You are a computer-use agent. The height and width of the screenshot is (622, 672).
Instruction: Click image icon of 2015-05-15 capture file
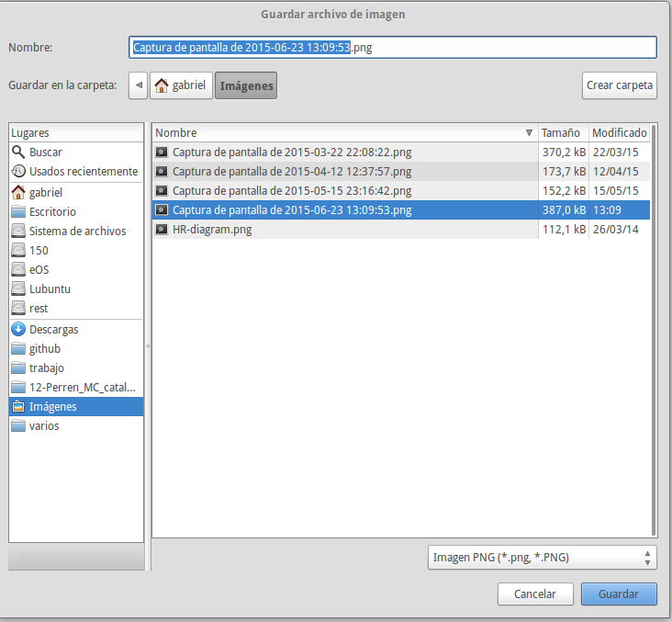162,190
